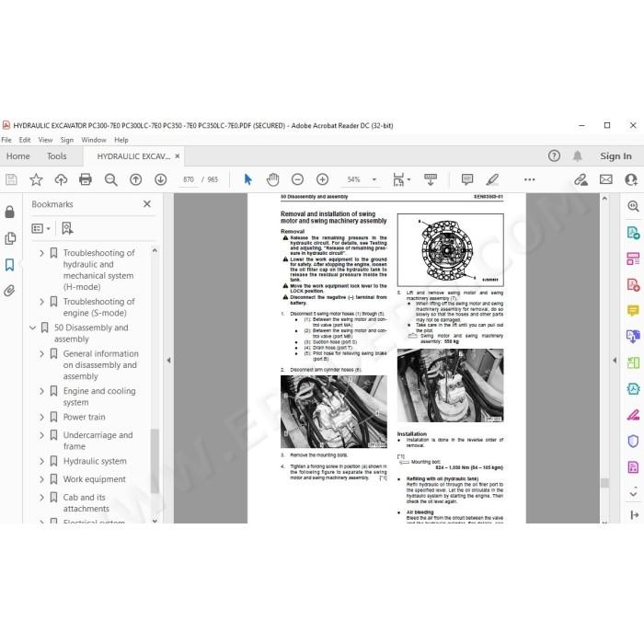Go to previous page arrow
Screen dimensions: 644x644
pyautogui.click(x=135, y=179)
